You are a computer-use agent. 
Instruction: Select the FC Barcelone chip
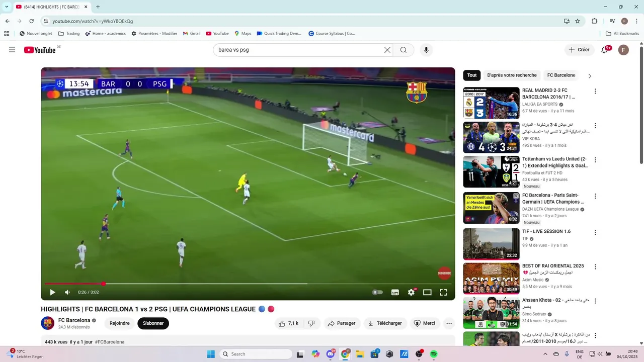561,75
